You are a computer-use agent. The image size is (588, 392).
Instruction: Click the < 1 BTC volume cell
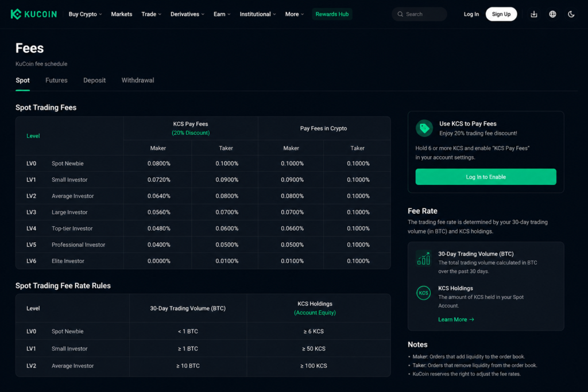(188, 331)
